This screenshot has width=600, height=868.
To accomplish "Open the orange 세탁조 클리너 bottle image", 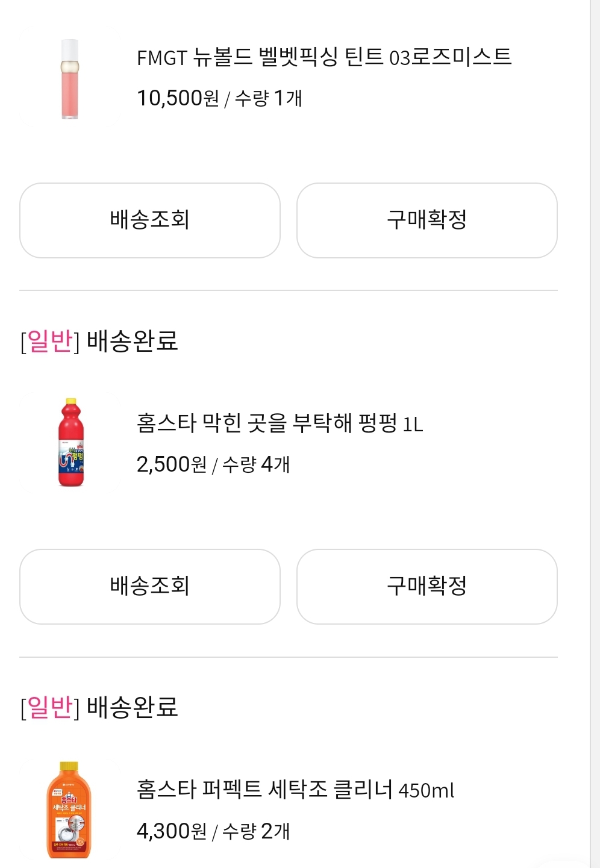I will pyautogui.click(x=70, y=810).
